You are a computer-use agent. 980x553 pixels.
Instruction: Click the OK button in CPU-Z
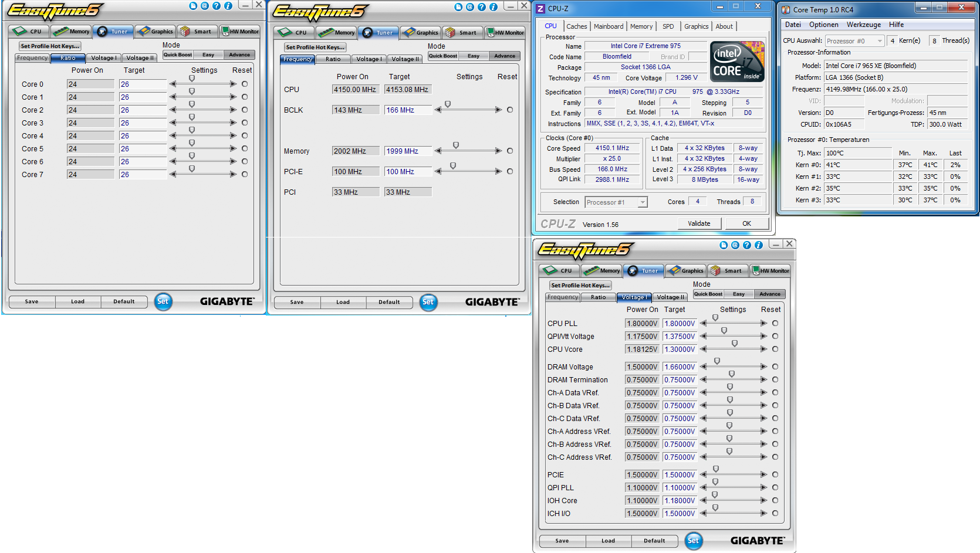[x=746, y=223]
